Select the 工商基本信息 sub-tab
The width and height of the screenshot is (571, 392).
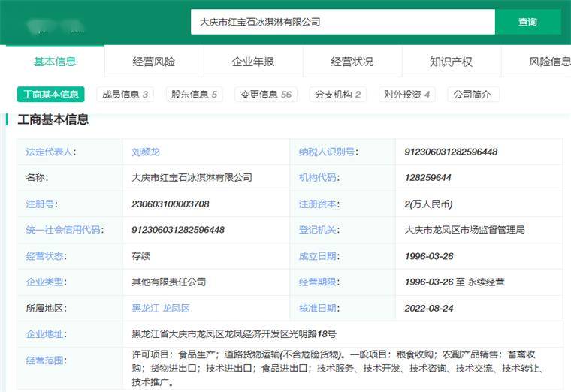[50, 95]
